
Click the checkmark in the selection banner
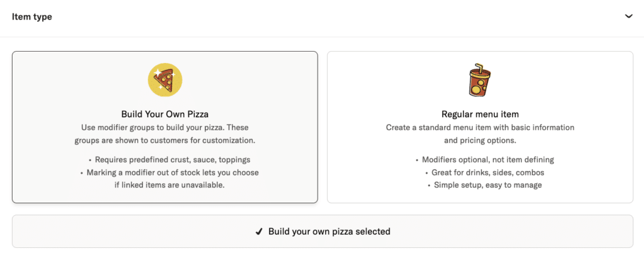tap(258, 232)
